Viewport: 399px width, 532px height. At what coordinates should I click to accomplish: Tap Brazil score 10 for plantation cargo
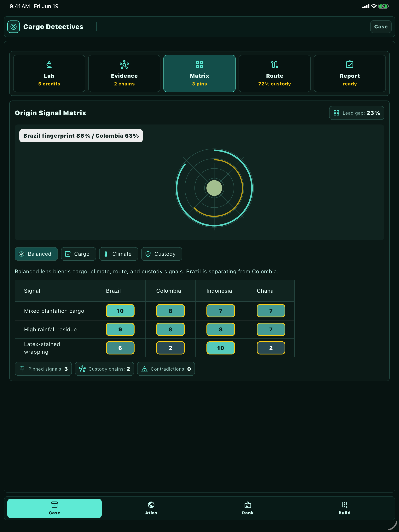120,311
